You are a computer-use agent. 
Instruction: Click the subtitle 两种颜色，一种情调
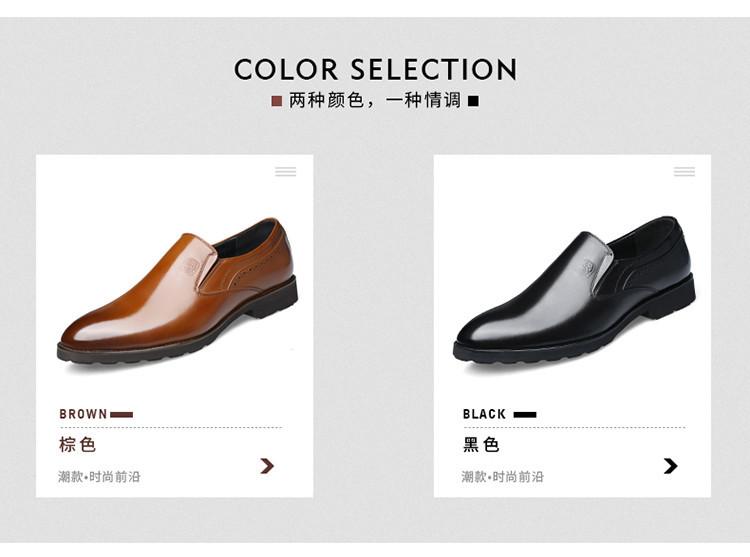point(375,100)
